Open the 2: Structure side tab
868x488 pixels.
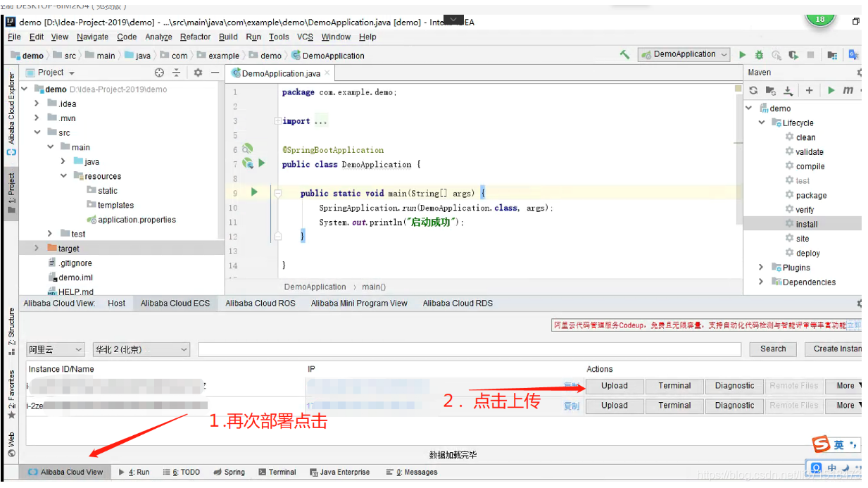coord(11,331)
